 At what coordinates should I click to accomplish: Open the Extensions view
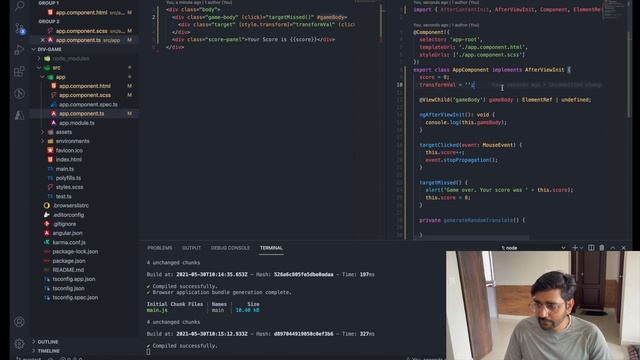(19, 72)
